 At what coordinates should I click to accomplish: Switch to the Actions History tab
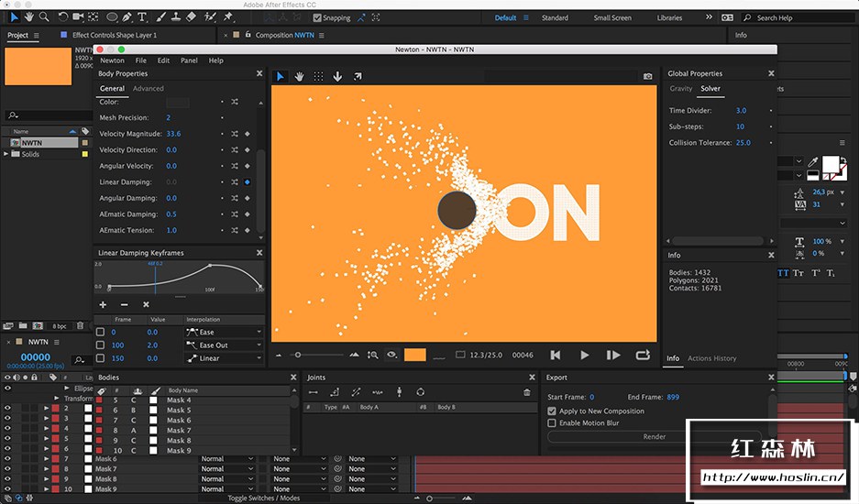(x=711, y=358)
